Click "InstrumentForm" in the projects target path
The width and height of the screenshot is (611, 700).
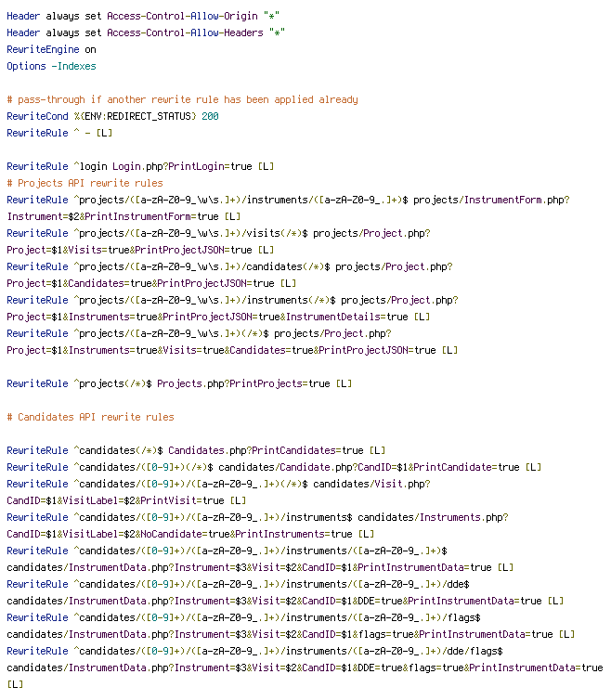point(503,200)
